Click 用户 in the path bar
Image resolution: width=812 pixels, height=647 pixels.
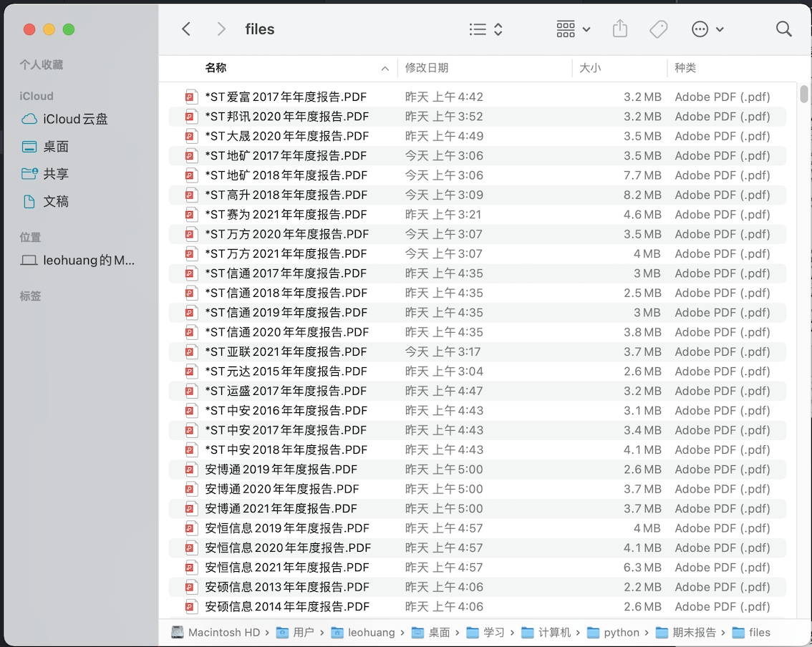pyautogui.click(x=295, y=633)
